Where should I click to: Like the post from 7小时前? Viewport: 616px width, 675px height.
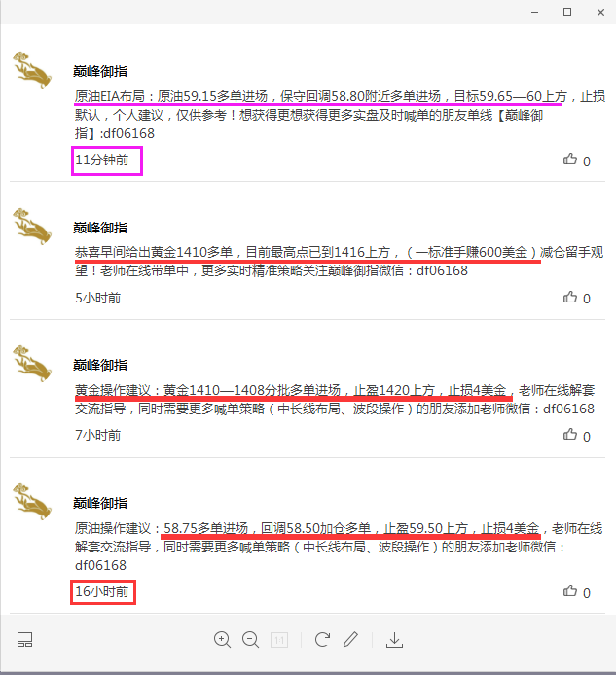pyautogui.click(x=570, y=435)
